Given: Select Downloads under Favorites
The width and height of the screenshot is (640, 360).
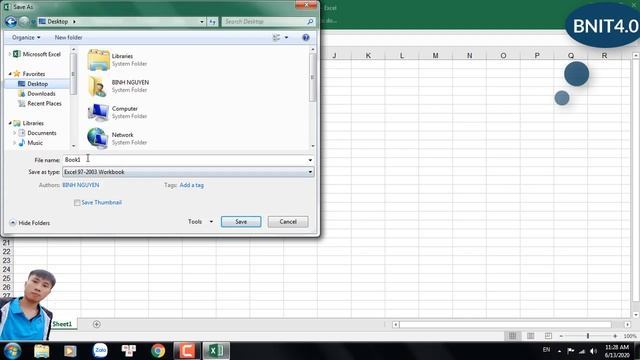Looking at the screenshot, I should point(41,93).
